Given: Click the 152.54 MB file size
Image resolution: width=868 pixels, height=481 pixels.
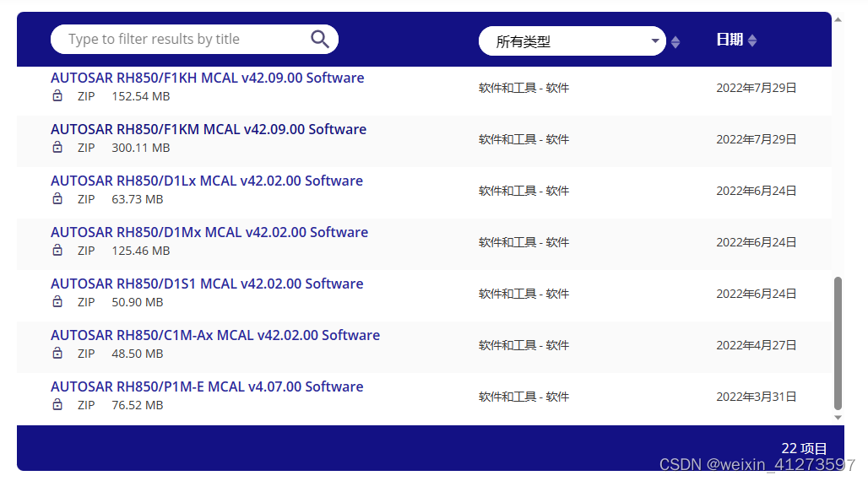Looking at the screenshot, I should (x=141, y=96).
